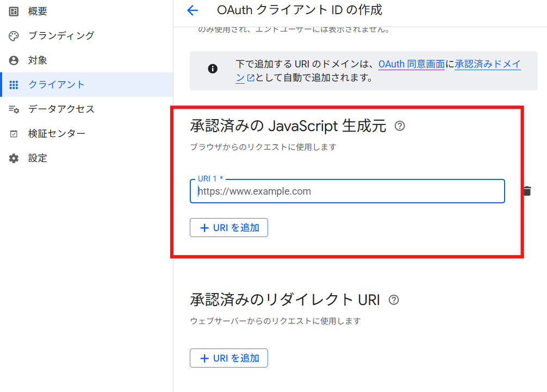This screenshot has height=392, width=547.
Task: Click the 対象 person icon in sidebar
Action: click(14, 60)
